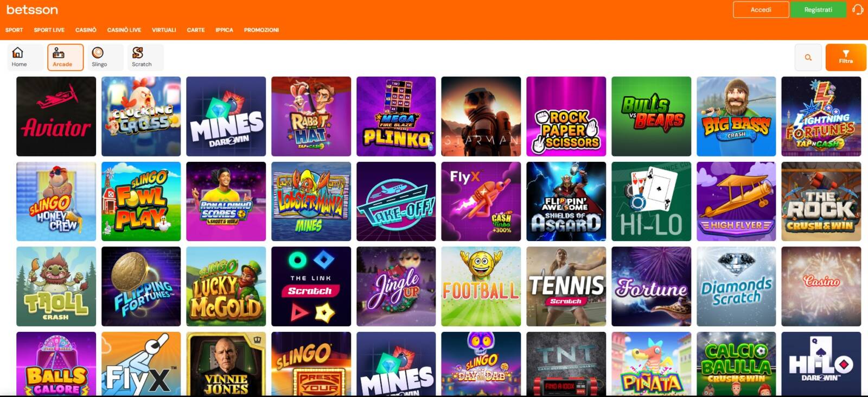Open the Hi-Lo card game tile
The width and height of the screenshot is (868, 397).
(651, 201)
